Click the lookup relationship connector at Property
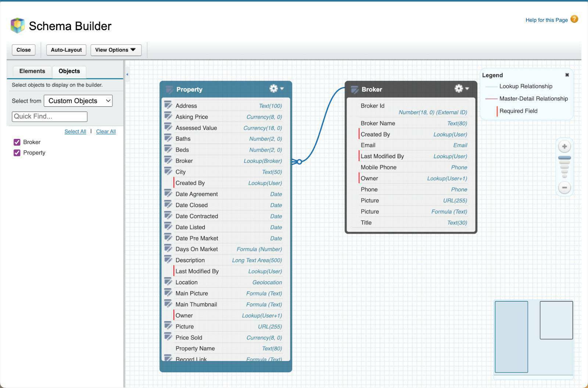The width and height of the screenshot is (588, 388). [297, 161]
